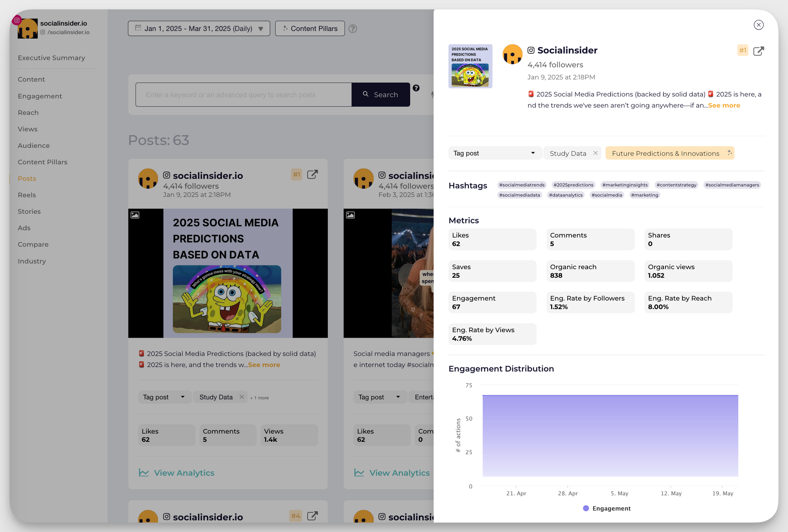Select the #marketinginsights hashtag
Screen dimensions: 788x532
(x=625, y=185)
